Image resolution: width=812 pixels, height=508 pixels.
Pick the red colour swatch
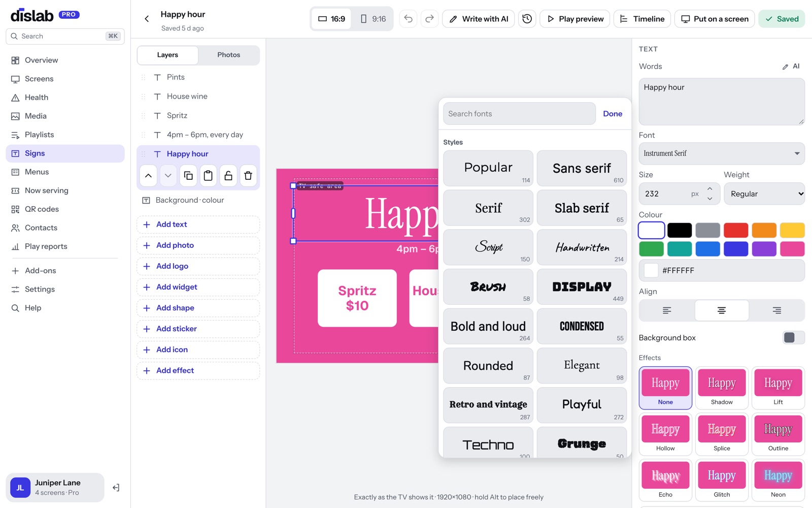[736, 230]
